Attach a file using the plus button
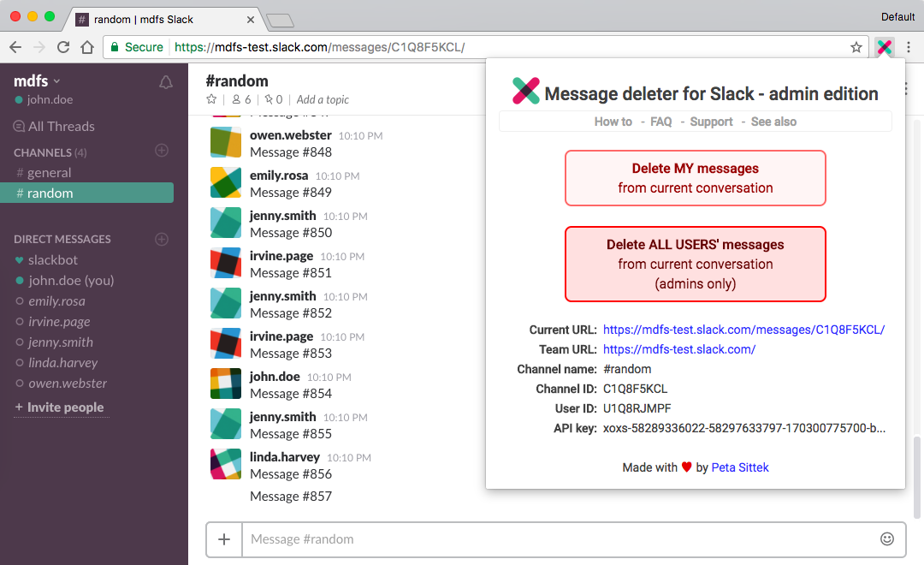Image resolution: width=924 pixels, height=565 pixels. tap(224, 538)
